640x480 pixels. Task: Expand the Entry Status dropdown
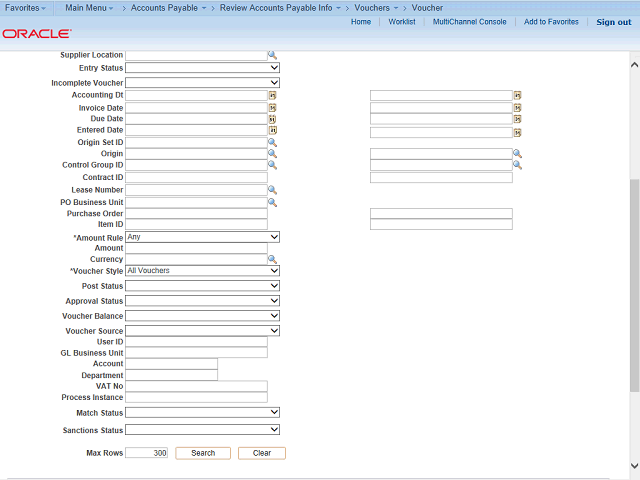tap(202, 68)
